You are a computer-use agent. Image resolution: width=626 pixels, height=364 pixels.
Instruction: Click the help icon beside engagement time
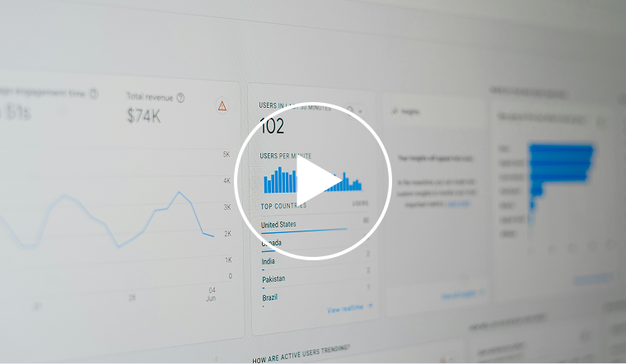click(93, 94)
